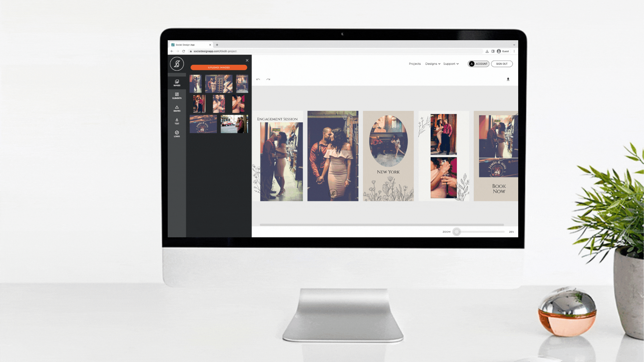Click the New York engagement session slide

click(388, 156)
